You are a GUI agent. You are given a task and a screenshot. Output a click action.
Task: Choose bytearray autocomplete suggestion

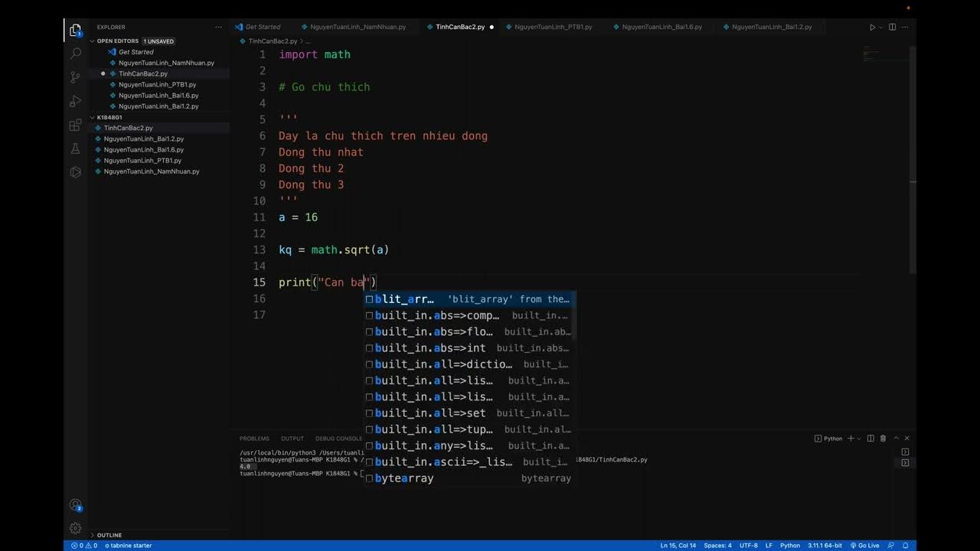coord(469,478)
